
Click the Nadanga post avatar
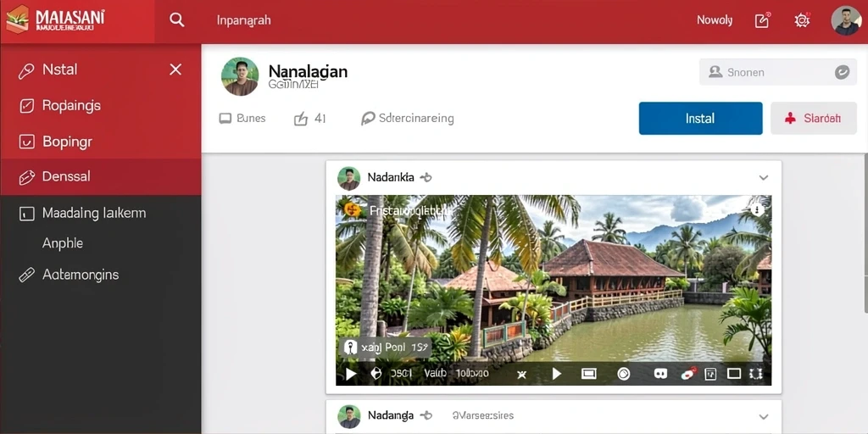tap(348, 416)
